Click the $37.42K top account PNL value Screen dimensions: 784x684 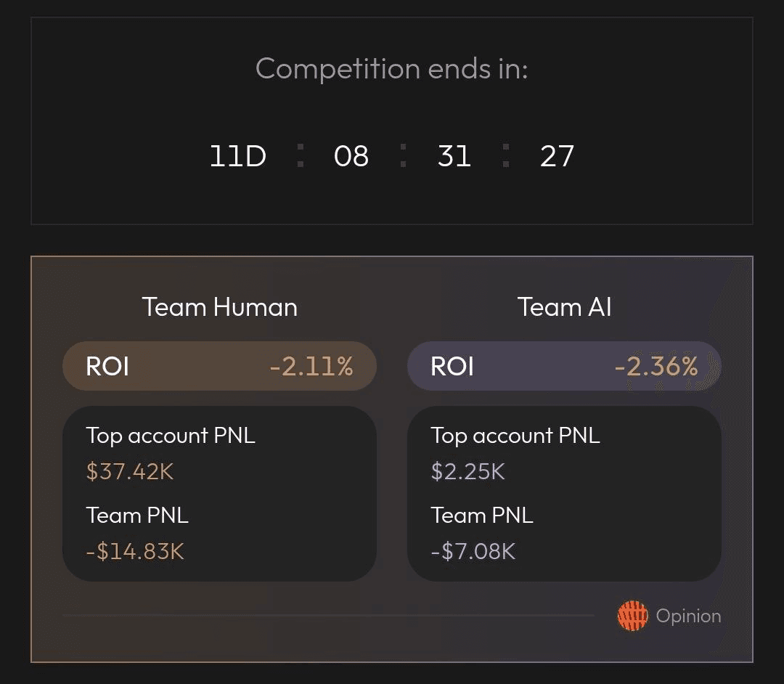130,472
